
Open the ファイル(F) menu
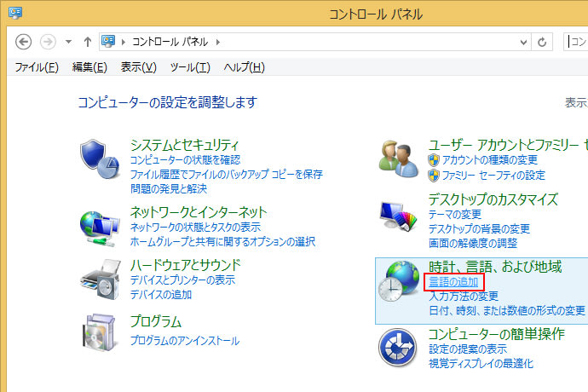37,67
